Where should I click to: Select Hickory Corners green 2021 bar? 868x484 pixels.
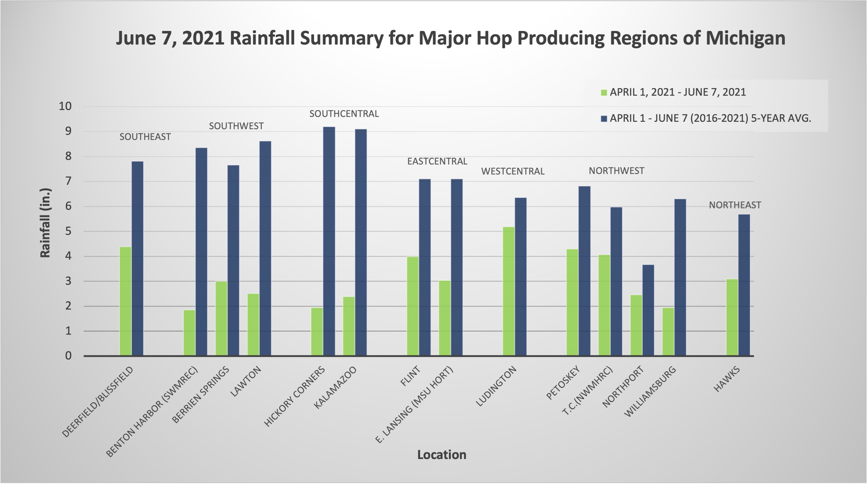tap(317, 332)
